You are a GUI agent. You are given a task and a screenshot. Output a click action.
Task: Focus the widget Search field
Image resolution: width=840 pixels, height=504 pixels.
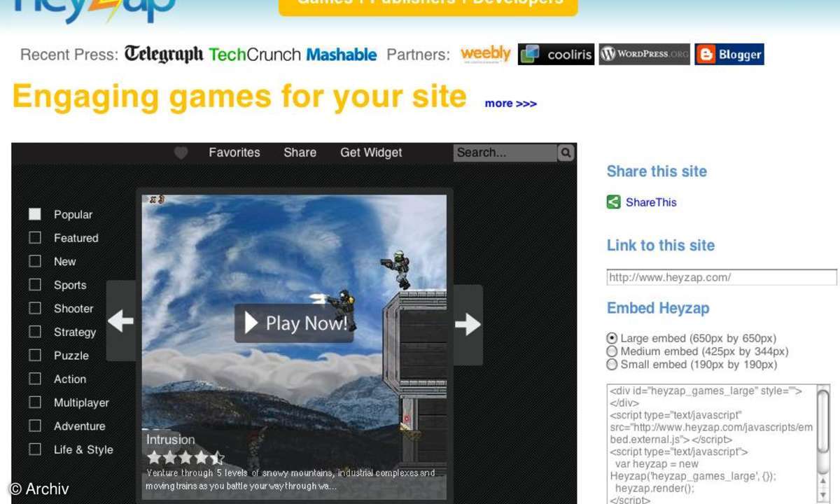coord(505,153)
